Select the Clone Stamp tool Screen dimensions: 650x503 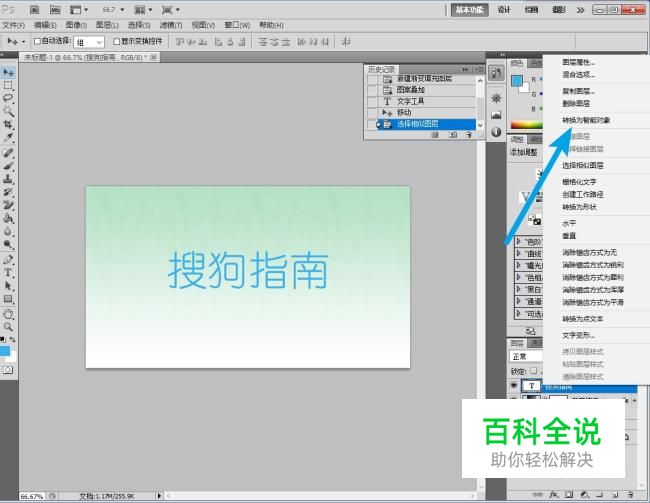tap(8, 179)
